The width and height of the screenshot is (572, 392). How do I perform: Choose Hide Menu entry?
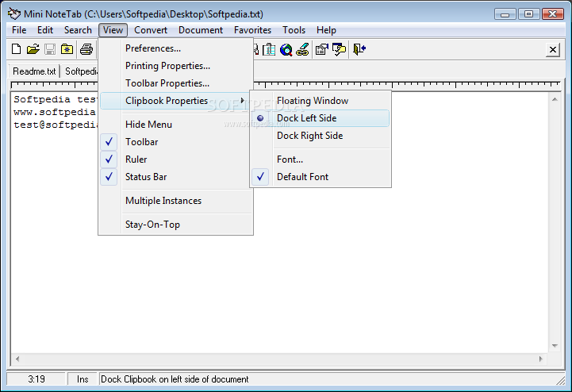pos(175,125)
